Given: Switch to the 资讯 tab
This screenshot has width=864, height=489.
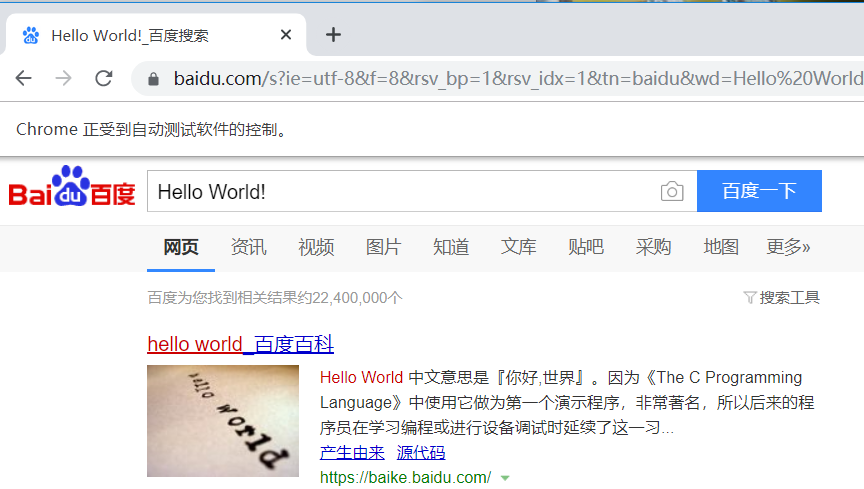Looking at the screenshot, I should [249, 247].
